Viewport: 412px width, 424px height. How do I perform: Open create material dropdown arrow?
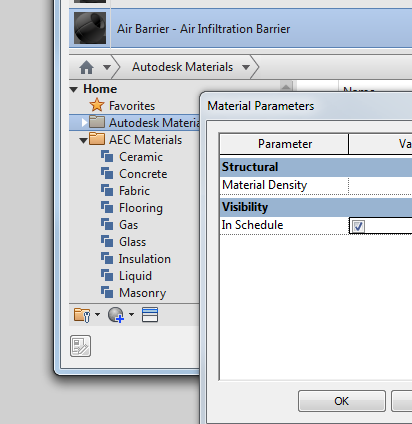click(x=131, y=314)
